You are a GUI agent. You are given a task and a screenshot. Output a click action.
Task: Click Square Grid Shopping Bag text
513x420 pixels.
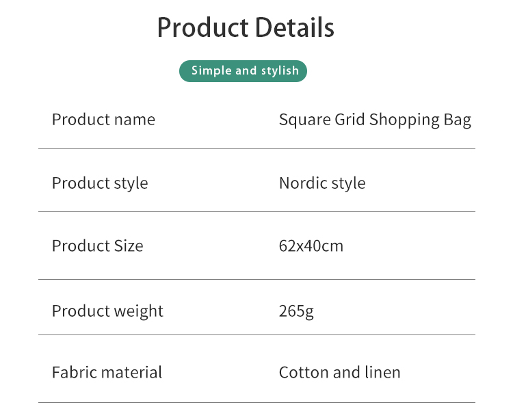(375, 120)
